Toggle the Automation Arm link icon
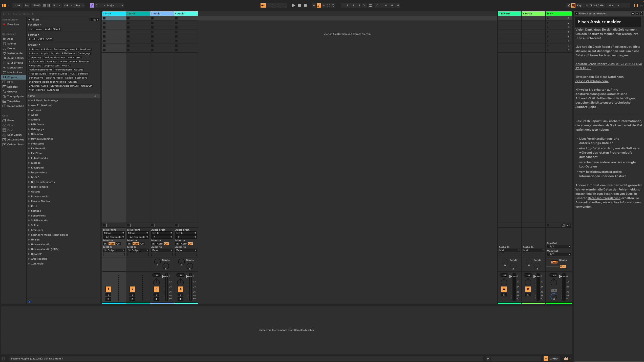 (319, 5)
